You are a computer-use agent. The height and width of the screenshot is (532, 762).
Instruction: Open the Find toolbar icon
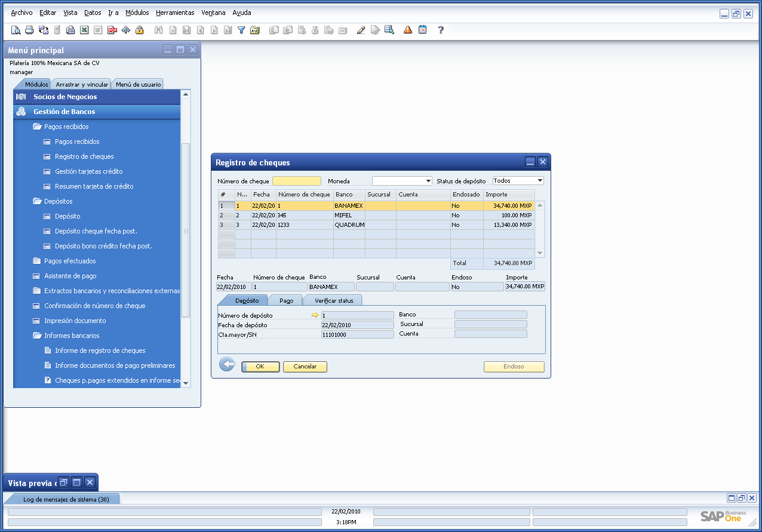tap(158, 30)
